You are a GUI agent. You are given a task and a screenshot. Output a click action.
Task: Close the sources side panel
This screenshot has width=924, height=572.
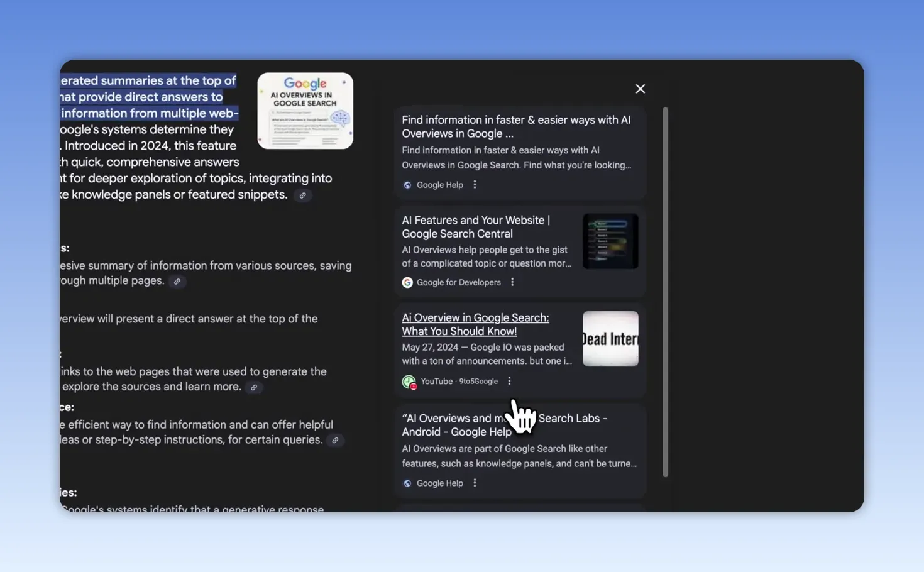[640, 89]
